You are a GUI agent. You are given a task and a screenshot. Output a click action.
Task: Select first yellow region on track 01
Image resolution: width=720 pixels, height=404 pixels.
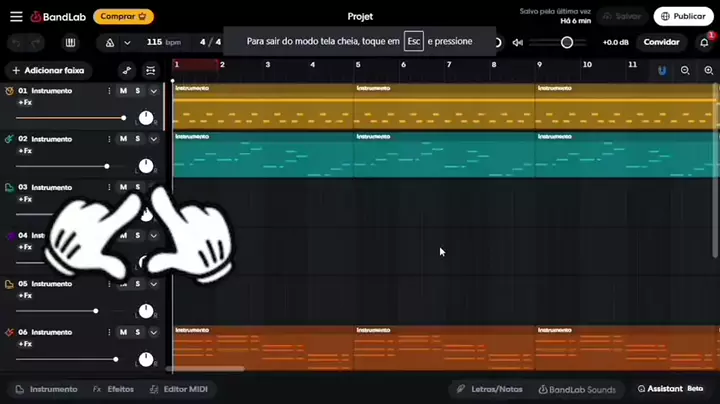point(263,106)
